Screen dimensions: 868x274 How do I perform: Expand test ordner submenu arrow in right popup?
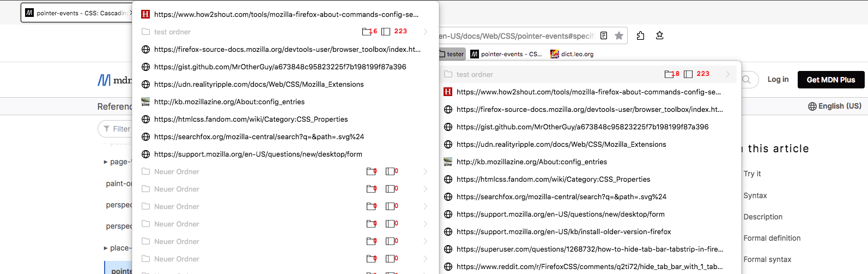pyautogui.click(x=728, y=74)
